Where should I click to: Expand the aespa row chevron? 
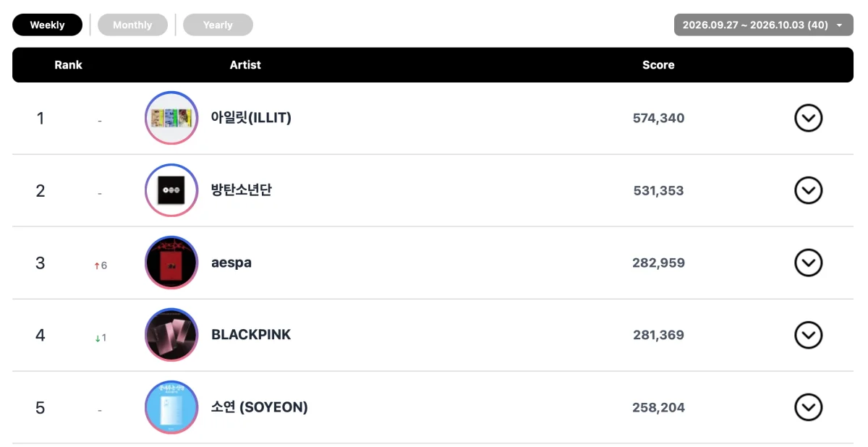point(809,263)
